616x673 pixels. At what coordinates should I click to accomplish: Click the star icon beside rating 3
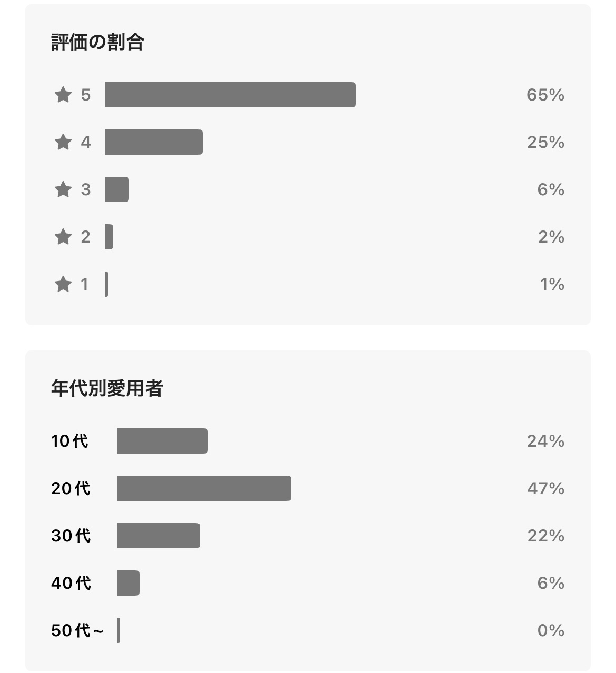click(x=63, y=189)
